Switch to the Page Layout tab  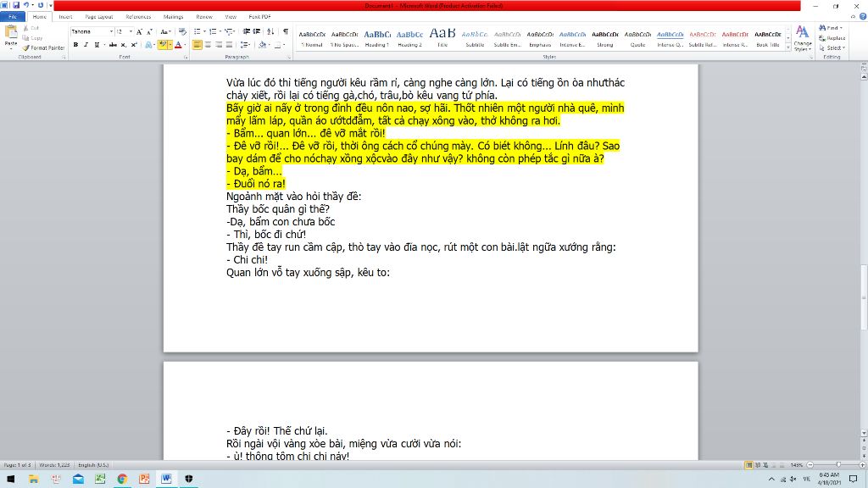(99, 17)
